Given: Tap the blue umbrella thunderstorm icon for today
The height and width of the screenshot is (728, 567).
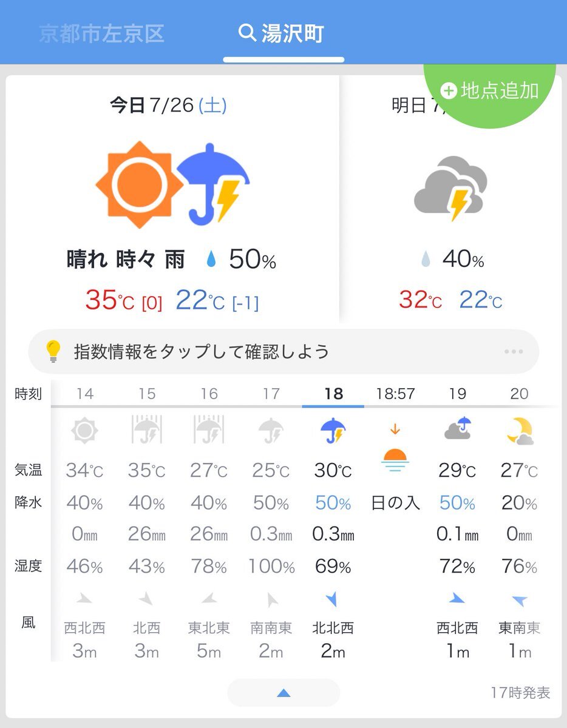Looking at the screenshot, I should coord(213,183).
